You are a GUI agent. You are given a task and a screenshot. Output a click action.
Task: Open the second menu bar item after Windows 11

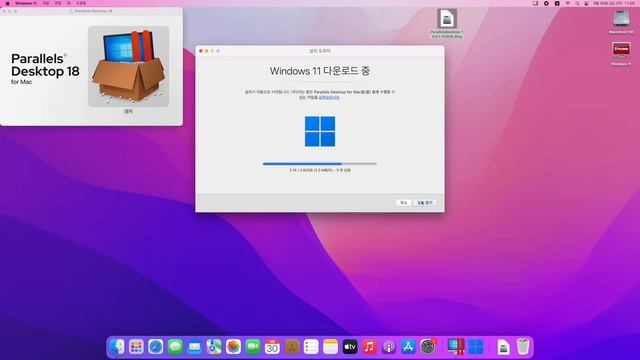58,3
